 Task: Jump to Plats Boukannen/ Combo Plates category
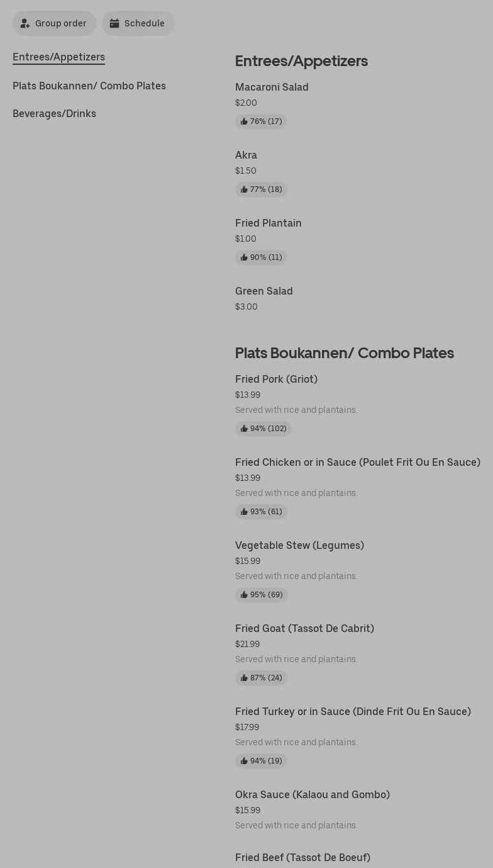coord(89,86)
